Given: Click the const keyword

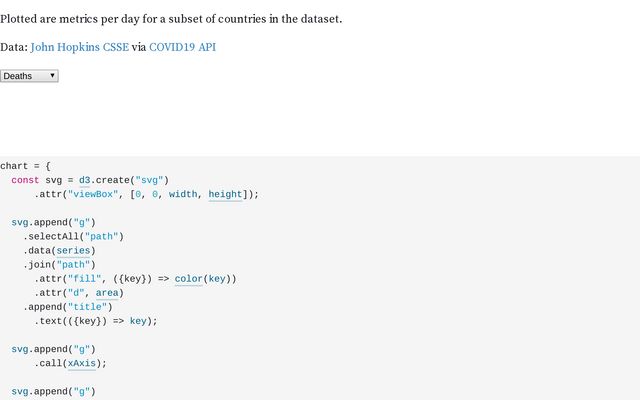Looking at the screenshot, I should (25, 180).
